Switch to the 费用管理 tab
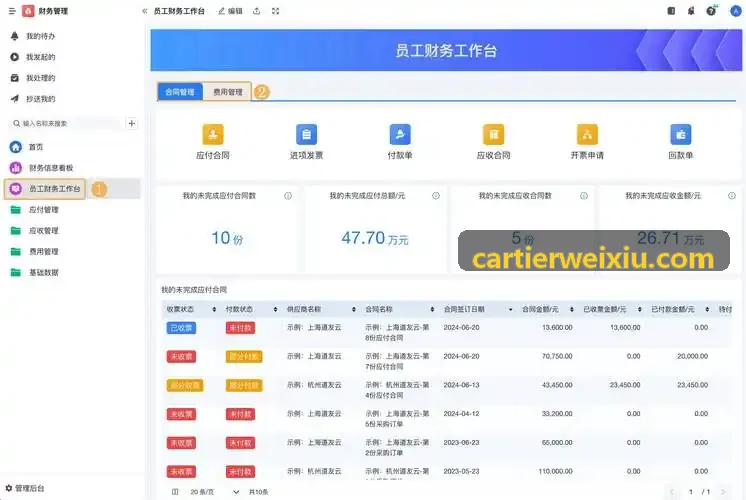The width and height of the screenshot is (746, 500). 227,92
